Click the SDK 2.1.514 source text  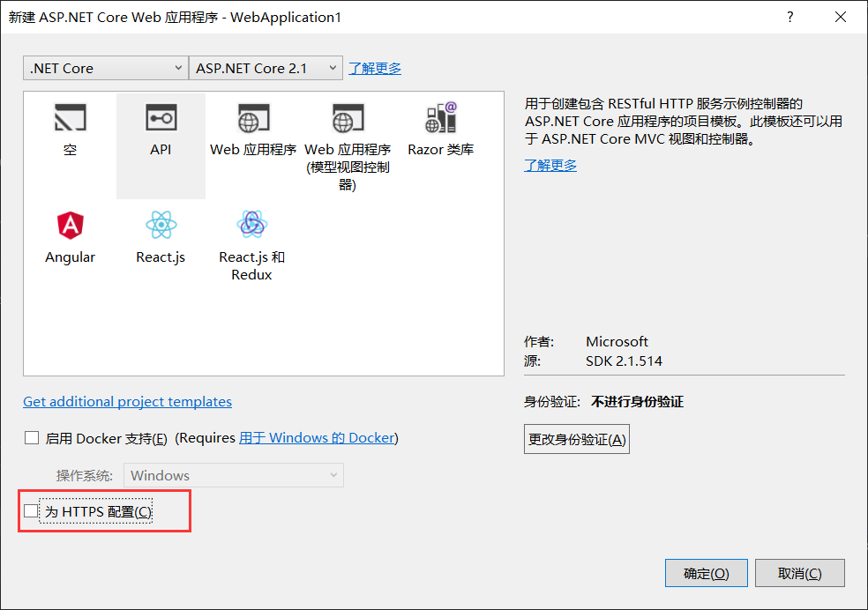point(624,361)
